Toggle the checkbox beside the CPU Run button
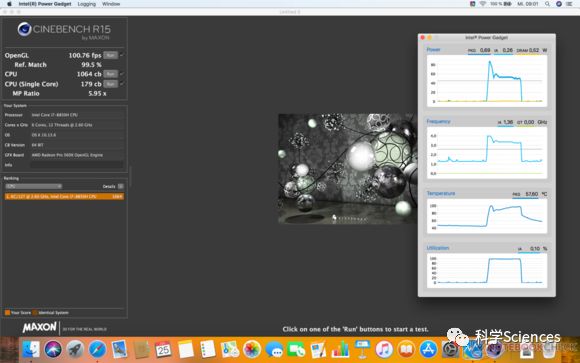Viewport: 580px width, 363px height. (122, 74)
